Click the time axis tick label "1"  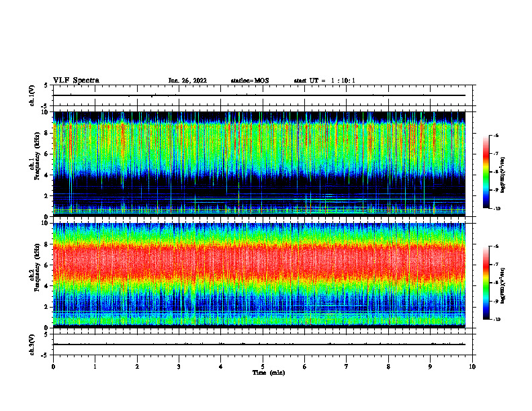point(95,367)
